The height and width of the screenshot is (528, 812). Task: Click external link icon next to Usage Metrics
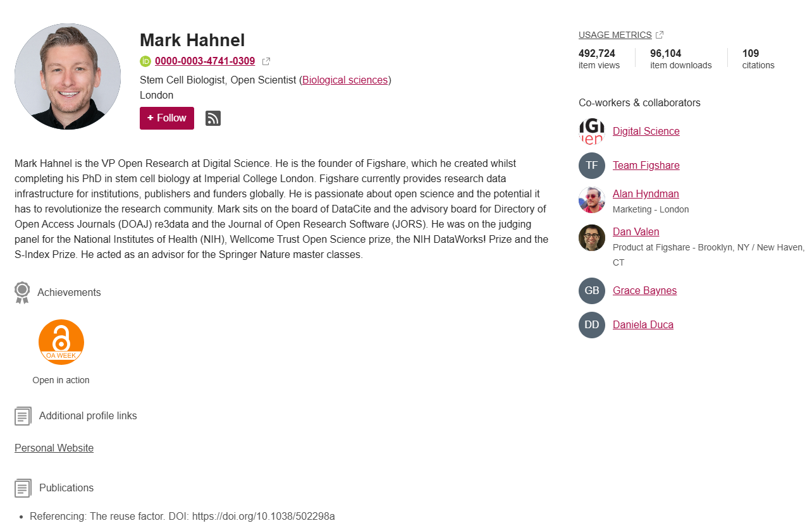point(660,35)
